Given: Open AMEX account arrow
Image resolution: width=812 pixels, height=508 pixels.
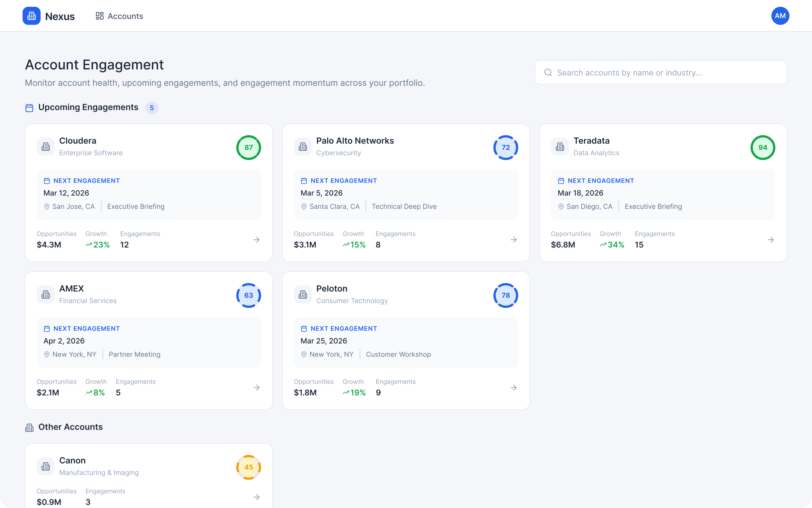Looking at the screenshot, I should coord(257,388).
